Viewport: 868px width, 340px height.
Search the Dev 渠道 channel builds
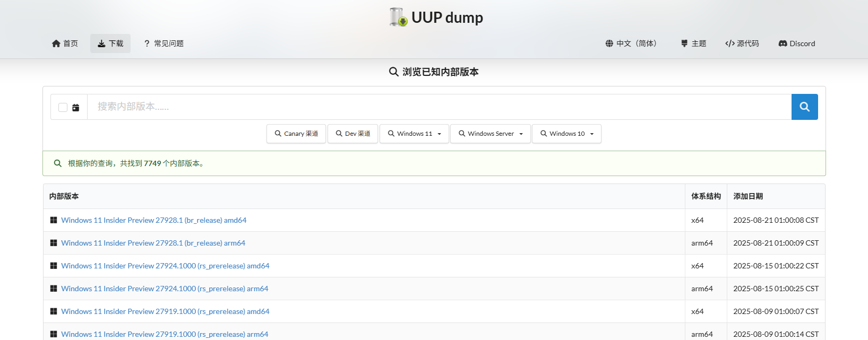(x=353, y=134)
